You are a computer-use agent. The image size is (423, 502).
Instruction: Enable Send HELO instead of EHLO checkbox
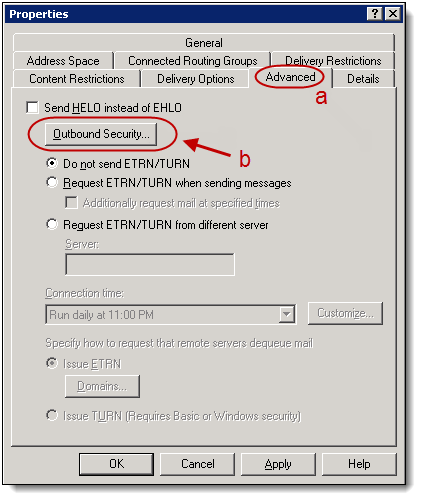tap(32, 108)
